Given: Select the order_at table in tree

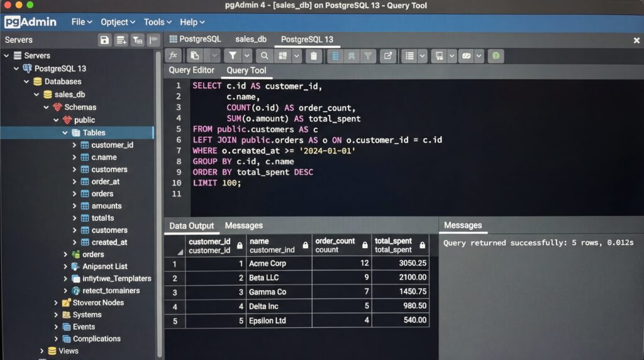Looking at the screenshot, I should point(106,182).
